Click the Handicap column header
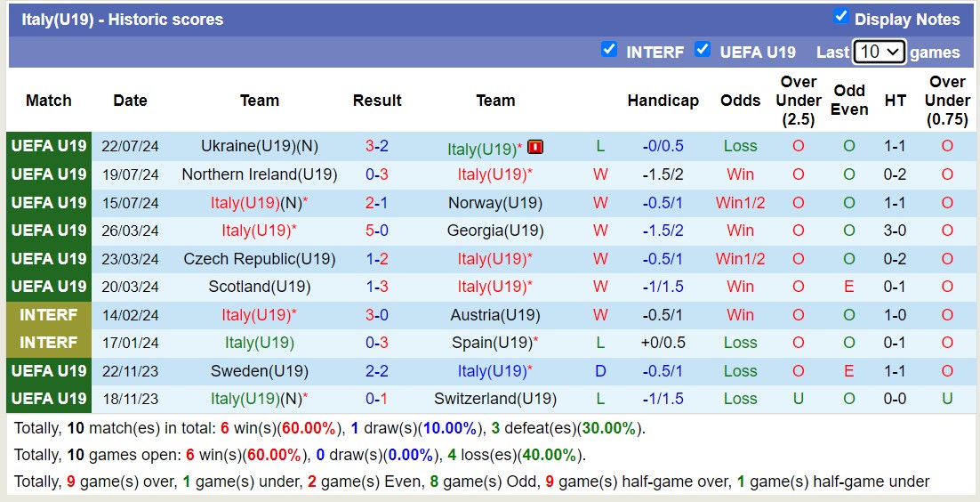This screenshot has width=980, height=502. pyautogui.click(x=663, y=101)
